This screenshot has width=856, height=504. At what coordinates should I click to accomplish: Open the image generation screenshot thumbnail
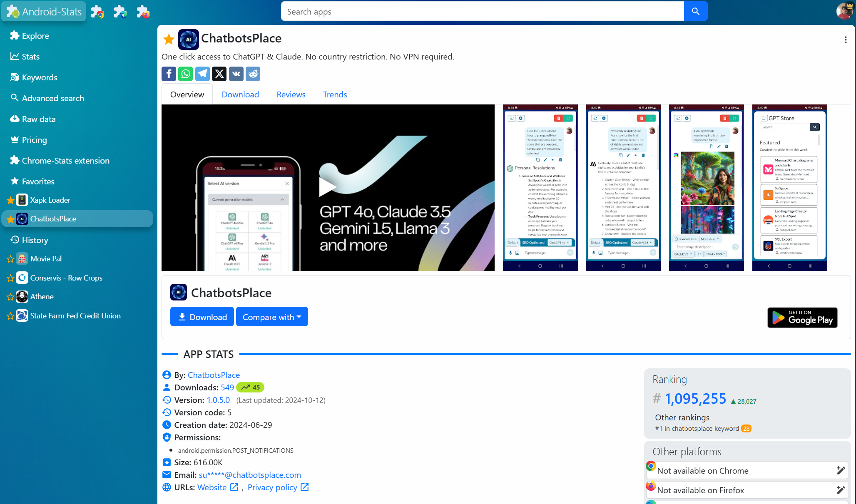(706, 188)
